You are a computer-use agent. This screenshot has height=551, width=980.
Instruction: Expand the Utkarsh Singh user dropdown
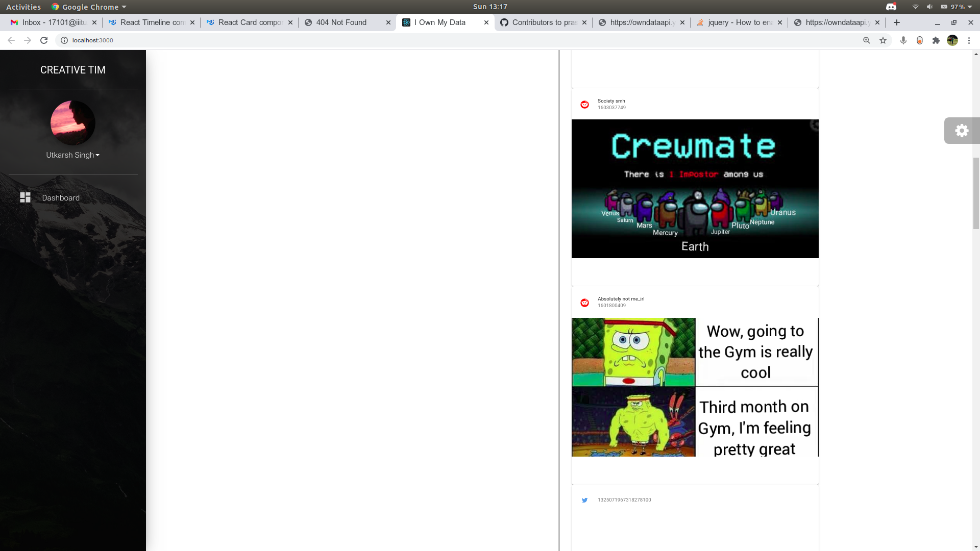click(x=72, y=155)
